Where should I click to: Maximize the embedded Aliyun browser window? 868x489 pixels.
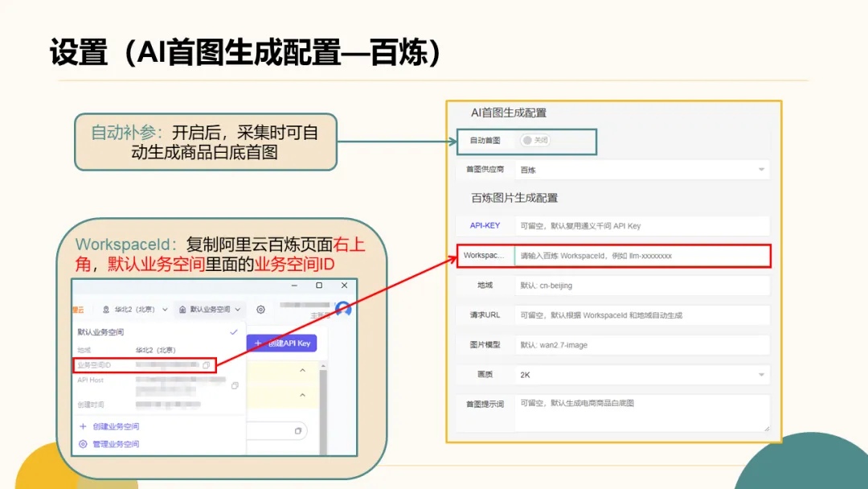(319, 286)
